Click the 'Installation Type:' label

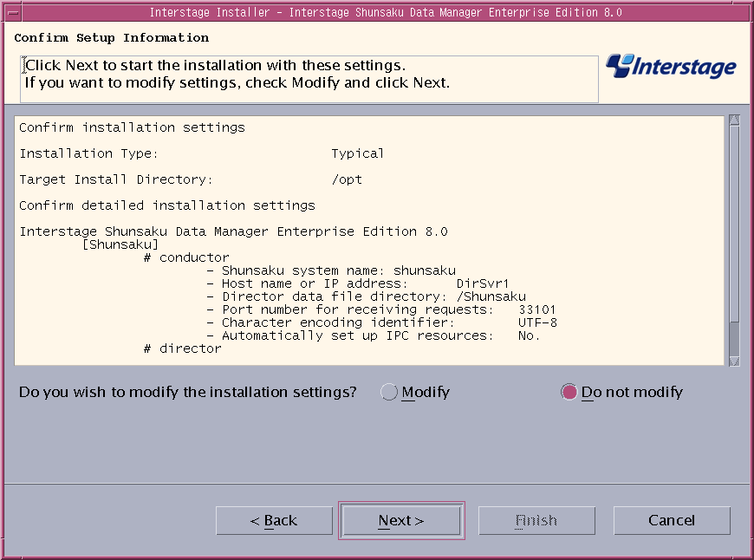[89, 153]
